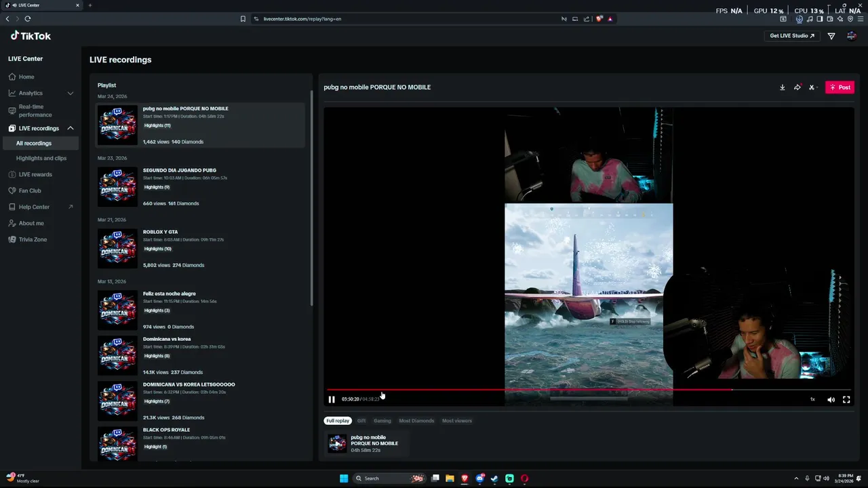Open LIVE rewards page

39,174
